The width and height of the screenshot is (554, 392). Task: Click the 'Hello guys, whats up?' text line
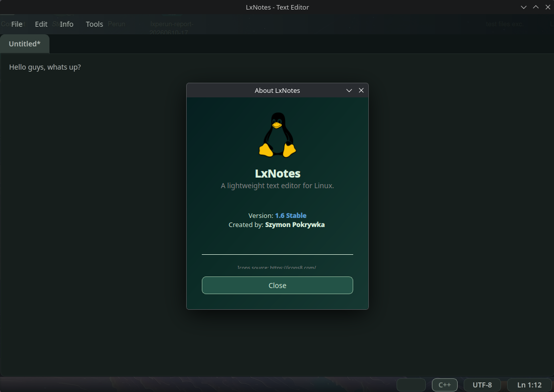point(45,67)
